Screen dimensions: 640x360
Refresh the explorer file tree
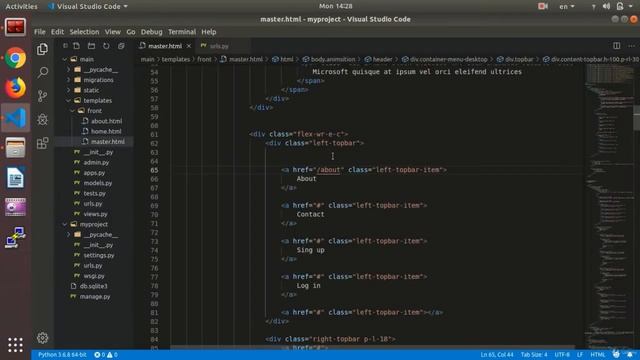[x=106, y=46]
